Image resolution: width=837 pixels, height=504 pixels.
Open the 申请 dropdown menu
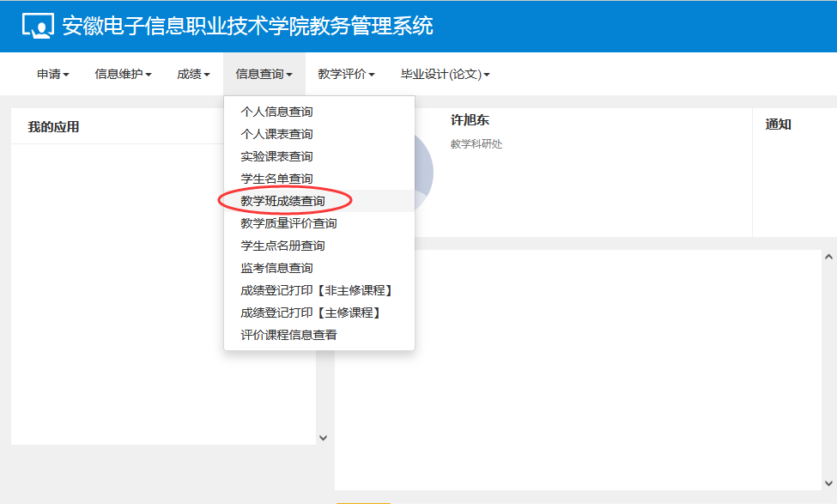52,75
